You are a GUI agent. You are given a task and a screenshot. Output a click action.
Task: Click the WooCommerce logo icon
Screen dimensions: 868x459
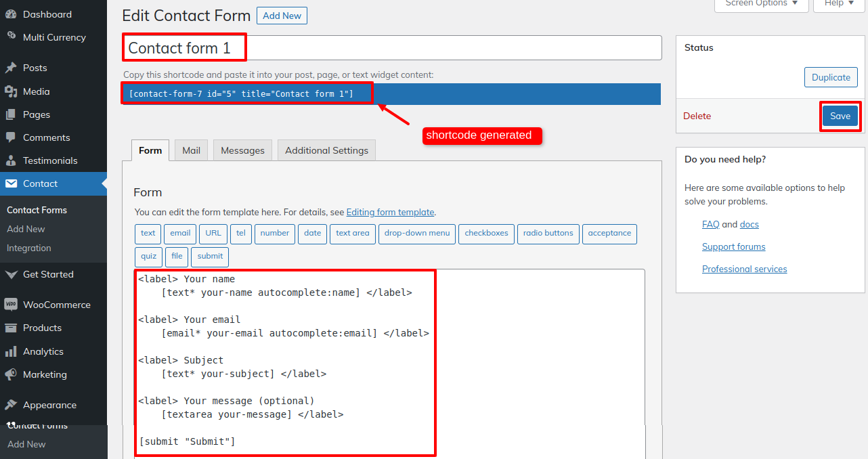click(11, 305)
